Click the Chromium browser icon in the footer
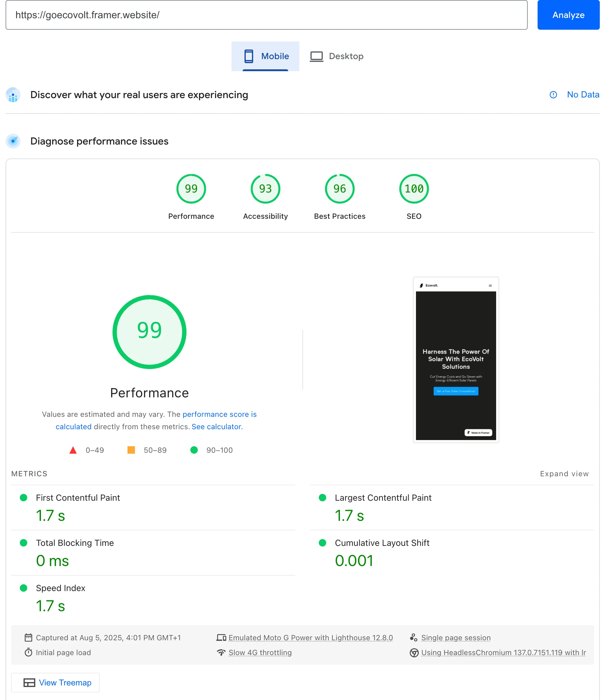 pyautogui.click(x=414, y=653)
